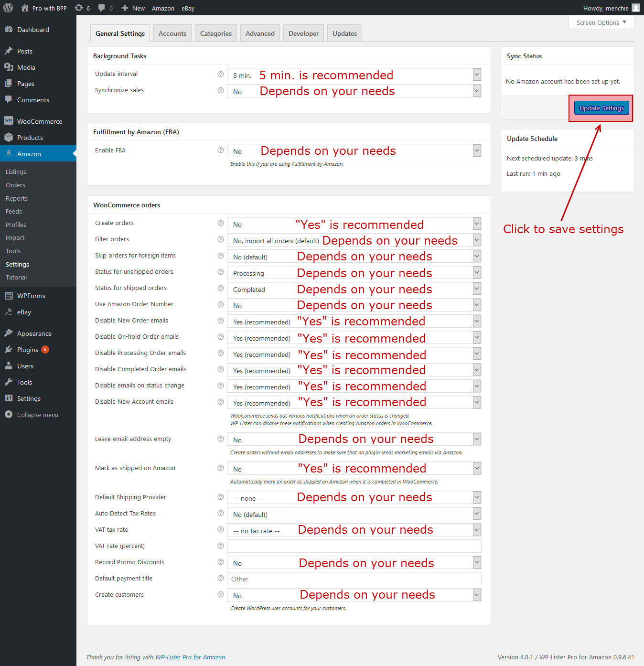This screenshot has width=644, height=666.
Task: Click the user avatar next to Howdy, menchie
Action: (635, 8)
